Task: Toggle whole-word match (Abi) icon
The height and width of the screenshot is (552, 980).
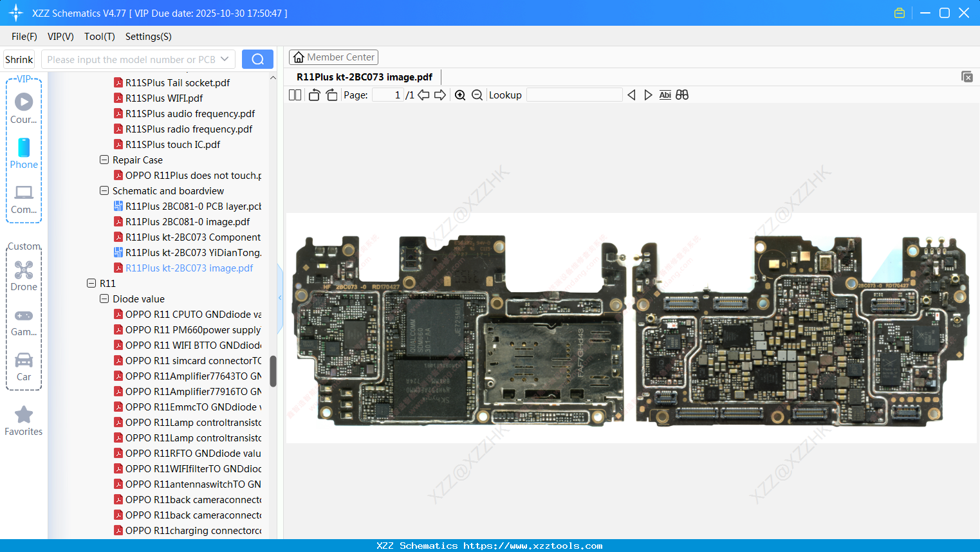Action: 665,95
